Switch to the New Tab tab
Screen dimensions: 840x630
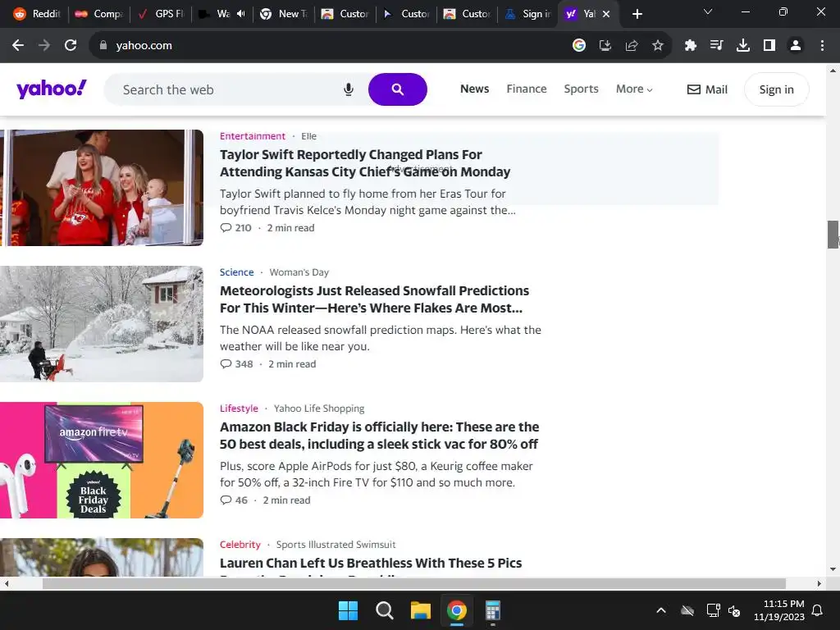[283, 14]
